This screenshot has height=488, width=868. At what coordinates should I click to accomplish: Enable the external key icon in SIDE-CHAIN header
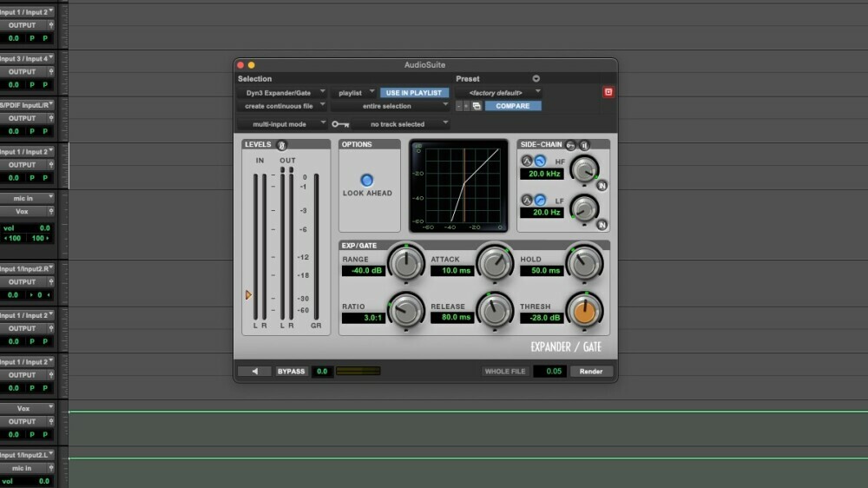click(x=571, y=145)
